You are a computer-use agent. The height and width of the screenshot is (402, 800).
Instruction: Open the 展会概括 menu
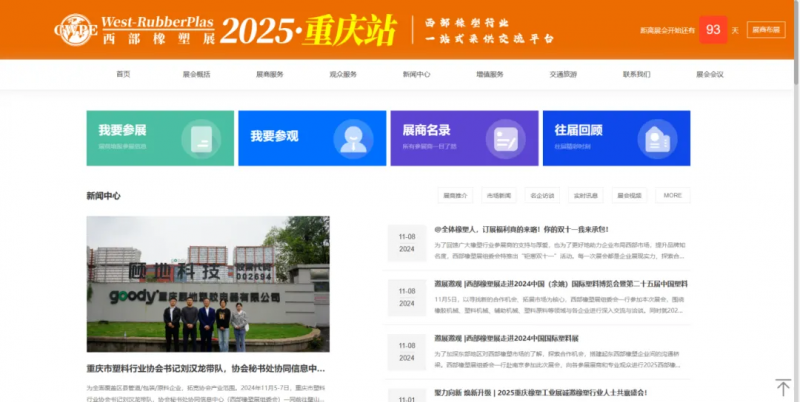tap(197, 74)
